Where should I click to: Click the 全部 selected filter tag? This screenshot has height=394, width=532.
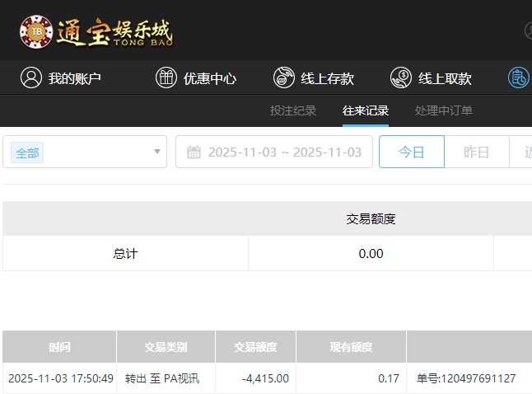point(27,152)
